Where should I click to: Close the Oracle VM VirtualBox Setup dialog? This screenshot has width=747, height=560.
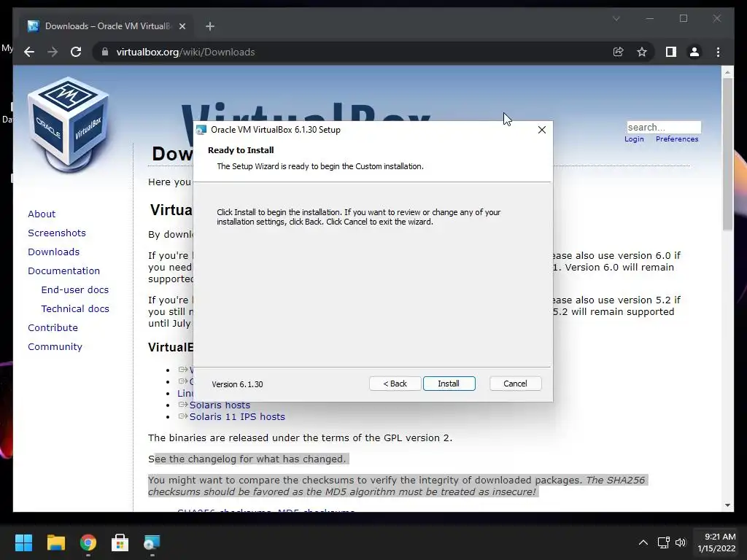pyautogui.click(x=542, y=130)
